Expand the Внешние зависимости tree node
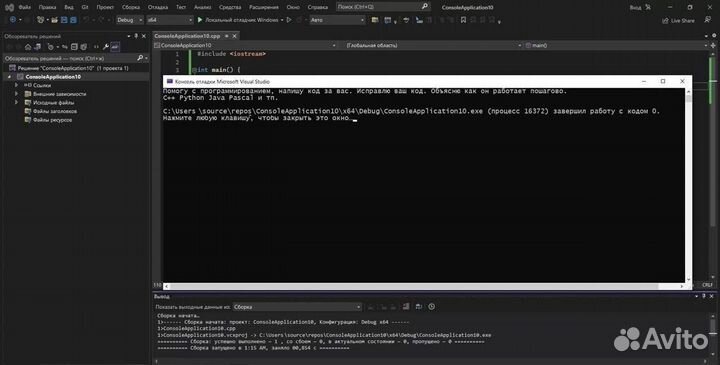 [17, 94]
